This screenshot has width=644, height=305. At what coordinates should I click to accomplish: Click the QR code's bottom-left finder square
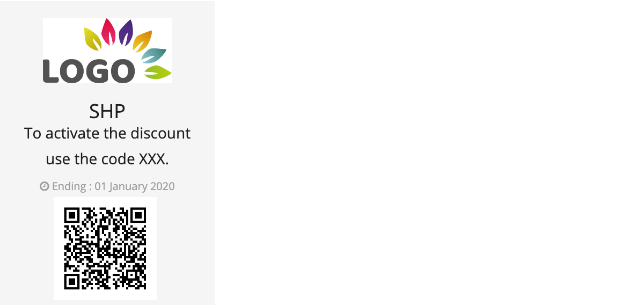[72, 282]
